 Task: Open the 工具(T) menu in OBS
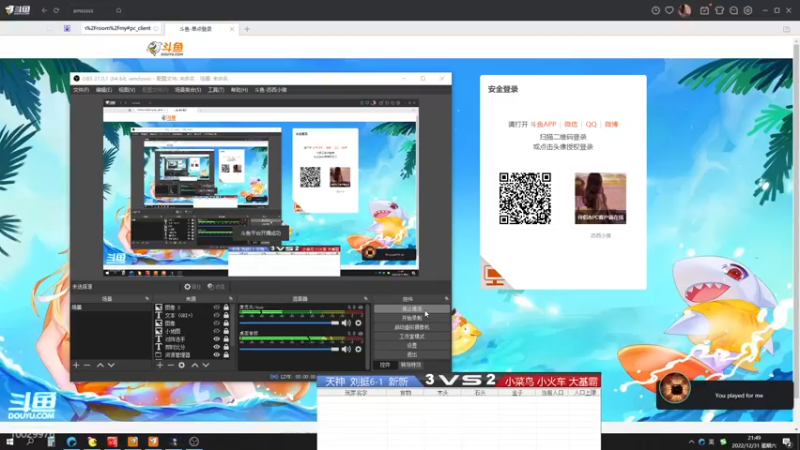[216, 90]
